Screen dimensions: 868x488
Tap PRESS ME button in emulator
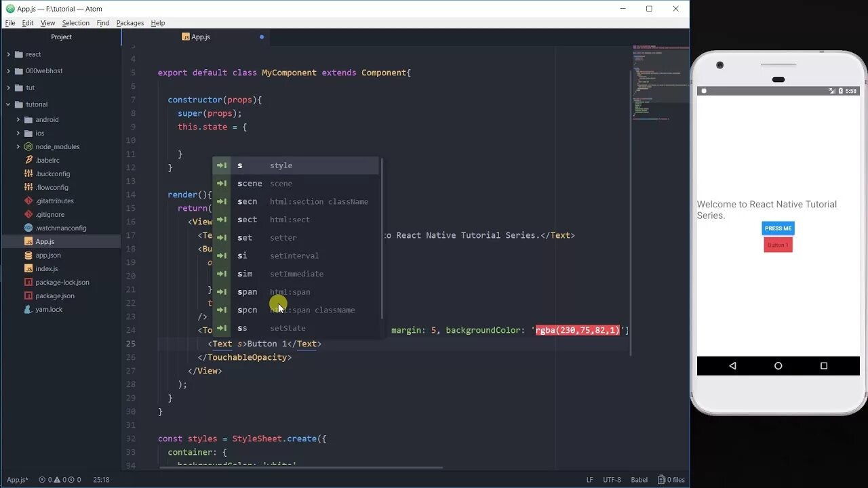click(x=778, y=228)
